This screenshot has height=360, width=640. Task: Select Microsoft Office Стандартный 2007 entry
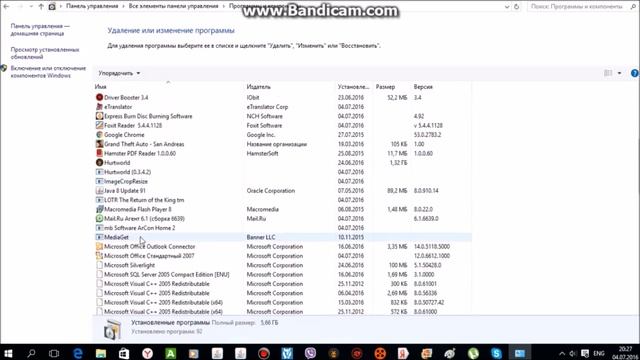tap(282, 256)
